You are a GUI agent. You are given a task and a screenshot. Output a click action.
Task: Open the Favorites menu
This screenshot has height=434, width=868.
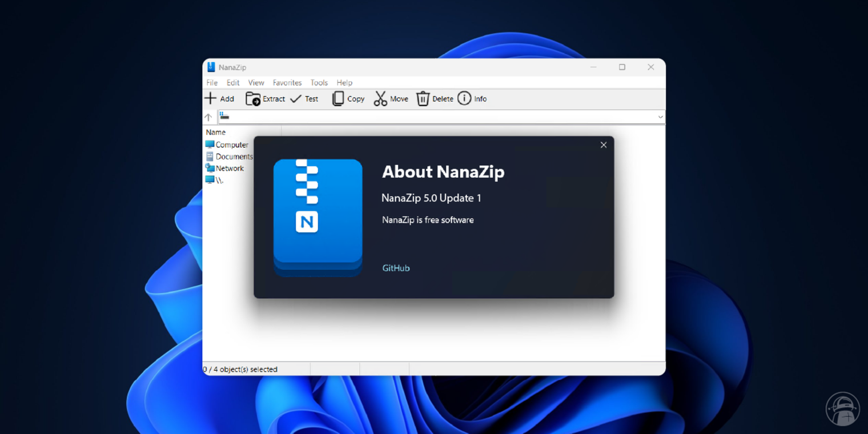tap(287, 82)
